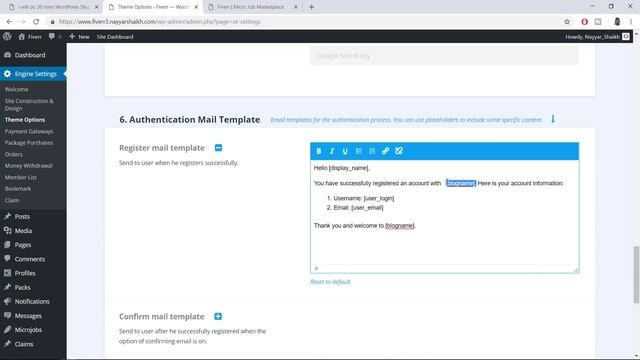The width and height of the screenshot is (640, 360).
Task: Open Notifications in the sidebar
Action: tap(33, 301)
